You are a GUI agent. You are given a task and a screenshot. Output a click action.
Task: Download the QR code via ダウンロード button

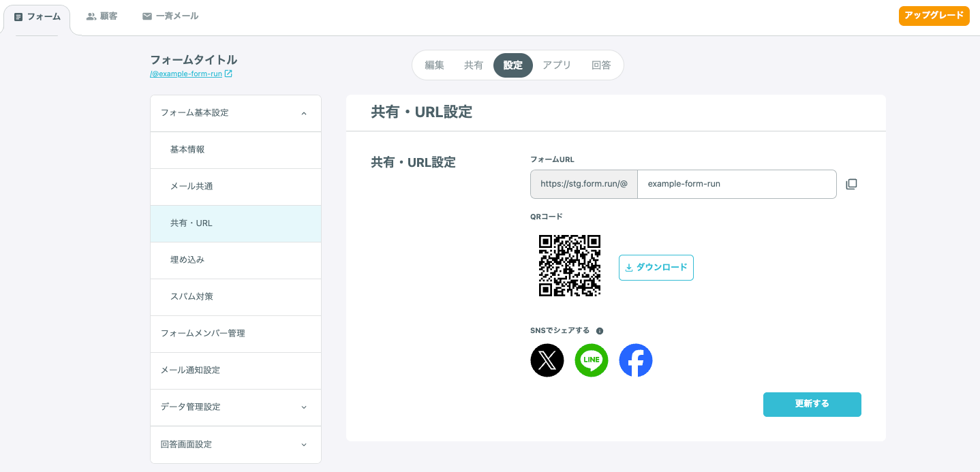point(656,268)
